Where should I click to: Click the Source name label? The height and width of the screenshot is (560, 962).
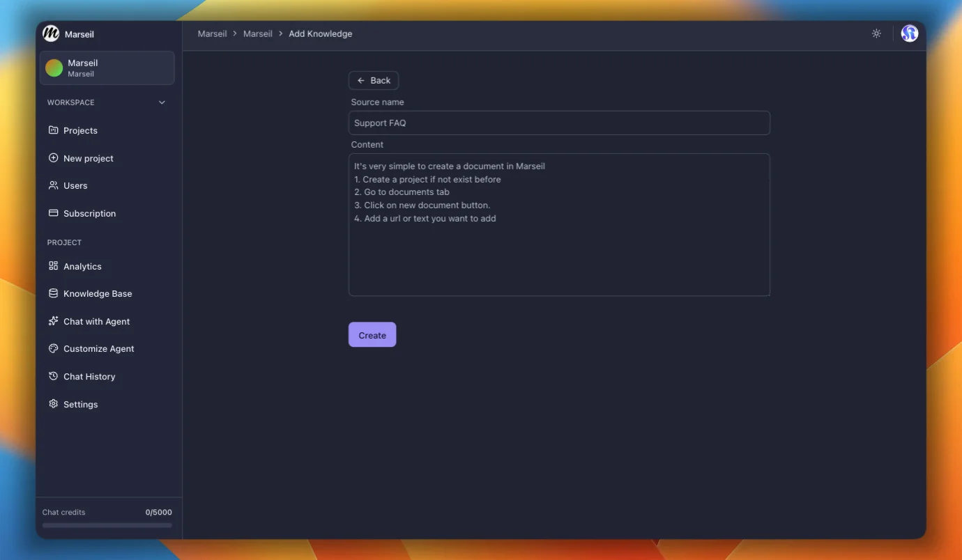(377, 102)
